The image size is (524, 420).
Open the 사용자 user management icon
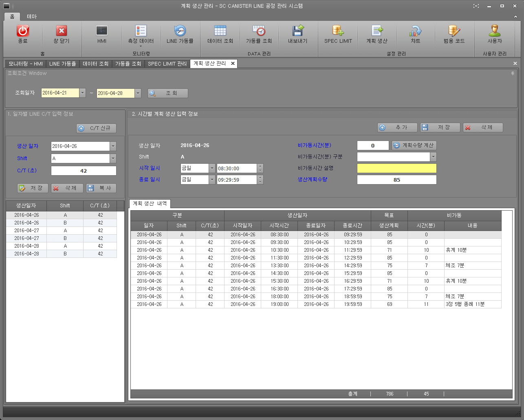(495, 31)
